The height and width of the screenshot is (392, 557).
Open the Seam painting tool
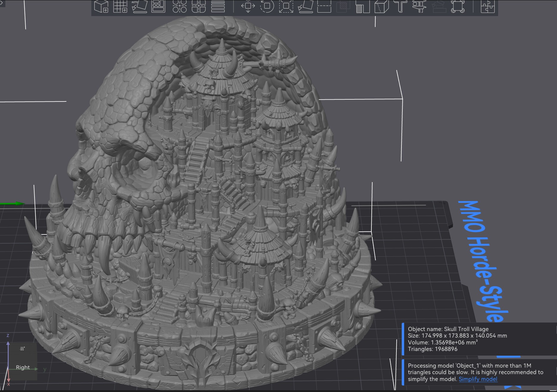coord(382,7)
